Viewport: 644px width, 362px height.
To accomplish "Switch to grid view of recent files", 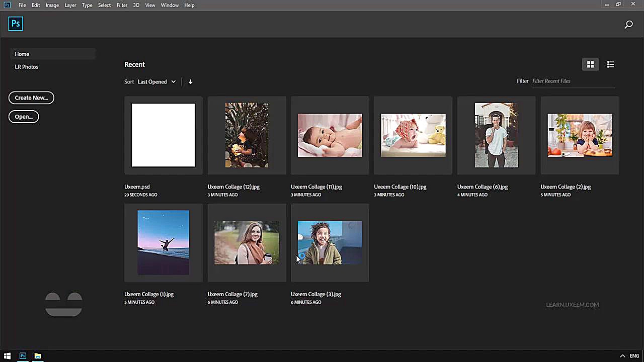I will click(x=590, y=64).
